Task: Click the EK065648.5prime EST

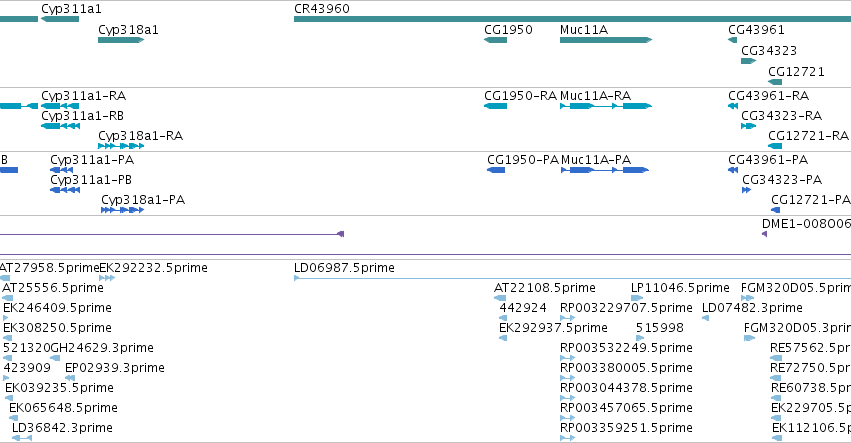Action: point(14,419)
